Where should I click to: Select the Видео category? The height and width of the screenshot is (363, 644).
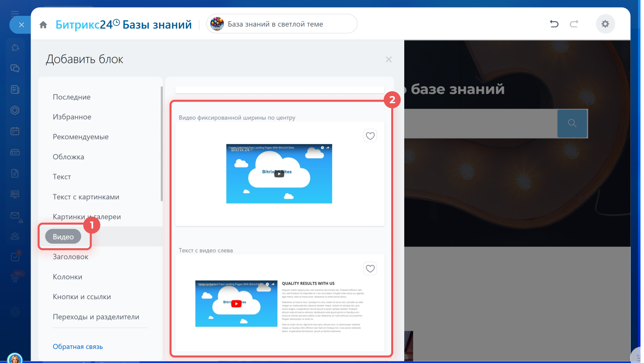tap(63, 237)
